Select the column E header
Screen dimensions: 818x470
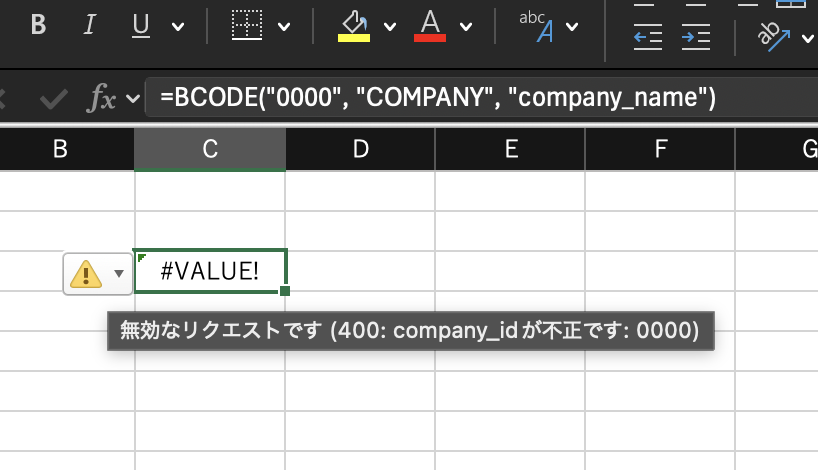coord(510,150)
